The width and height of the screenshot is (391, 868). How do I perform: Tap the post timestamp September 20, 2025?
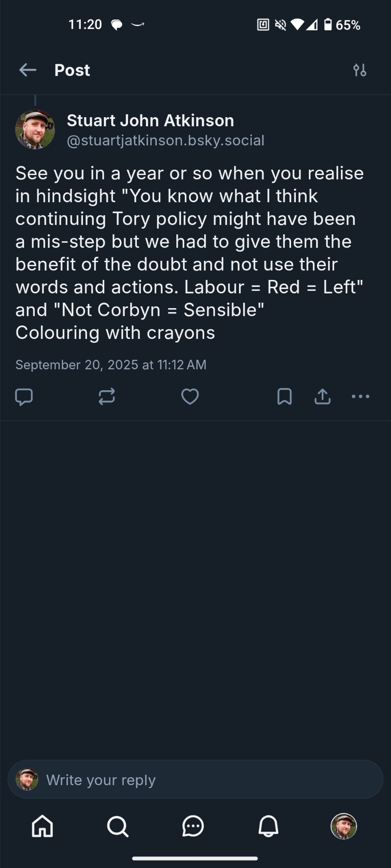coord(111,365)
